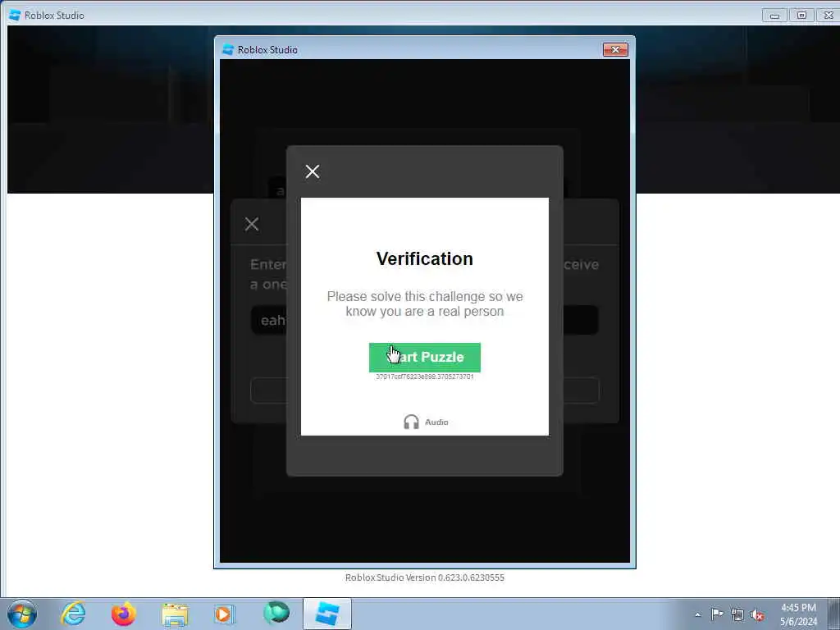The width and height of the screenshot is (840, 630).
Task: Open the Windows Start menu
Action: (22, 614)
